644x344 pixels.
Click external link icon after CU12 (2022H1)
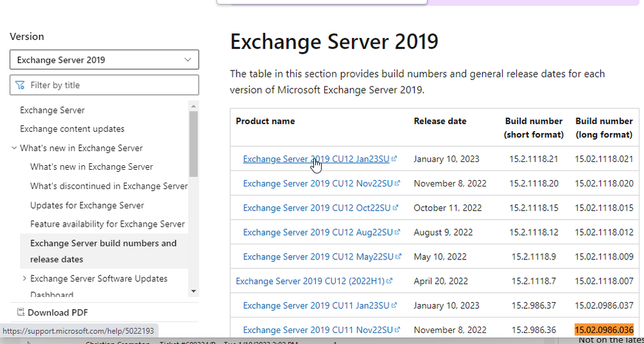pyautogui.click(x=390, y=281)
